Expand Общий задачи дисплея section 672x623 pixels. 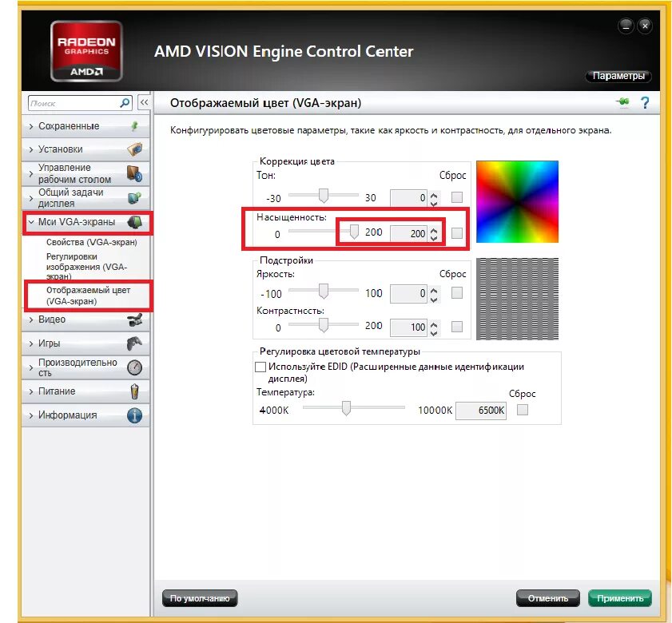coord(31,198)
